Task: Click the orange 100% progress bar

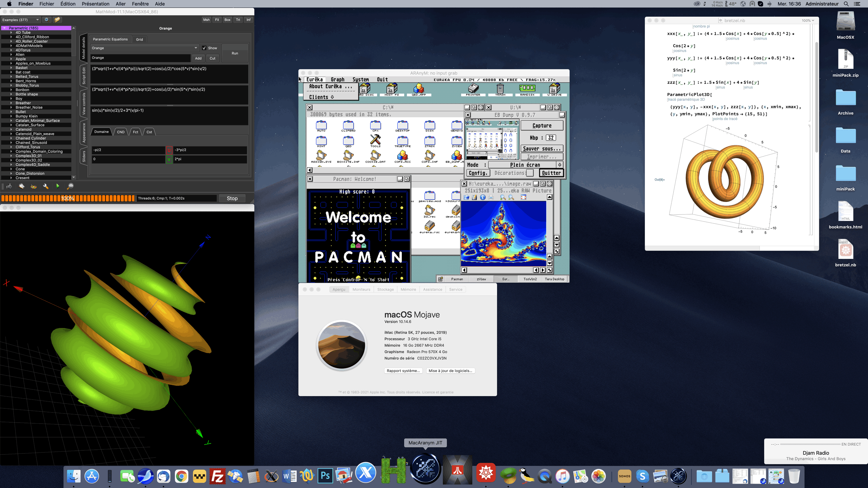Action: 68,198
